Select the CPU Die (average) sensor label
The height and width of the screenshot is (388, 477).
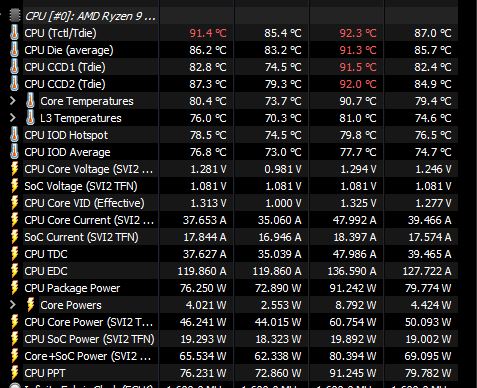[x=69, y=50]
